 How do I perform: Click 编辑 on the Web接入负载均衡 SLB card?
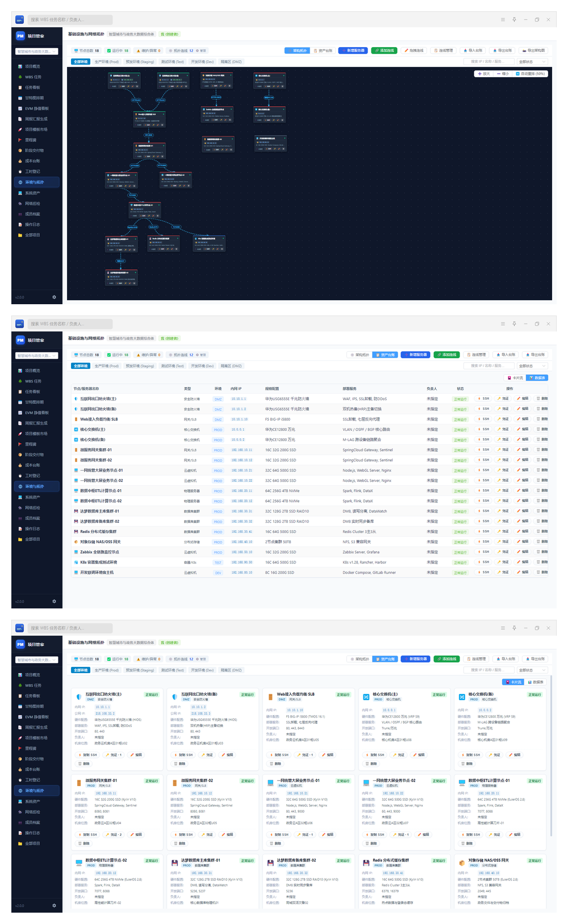328,755
